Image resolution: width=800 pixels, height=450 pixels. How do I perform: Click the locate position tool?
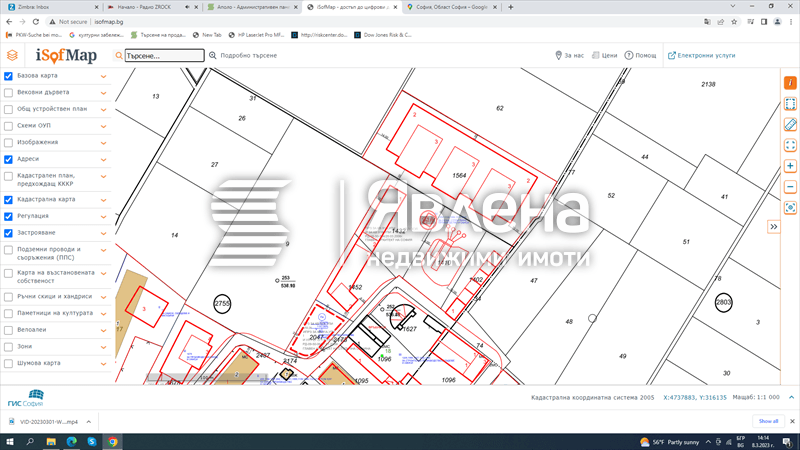pyautogui.click(x=790, y=208)
